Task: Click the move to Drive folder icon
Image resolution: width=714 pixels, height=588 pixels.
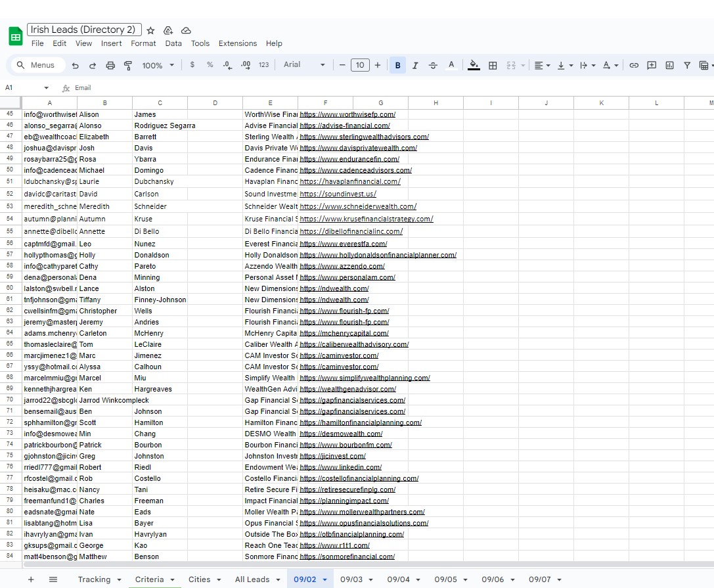Action: click(x=168, y=30)
